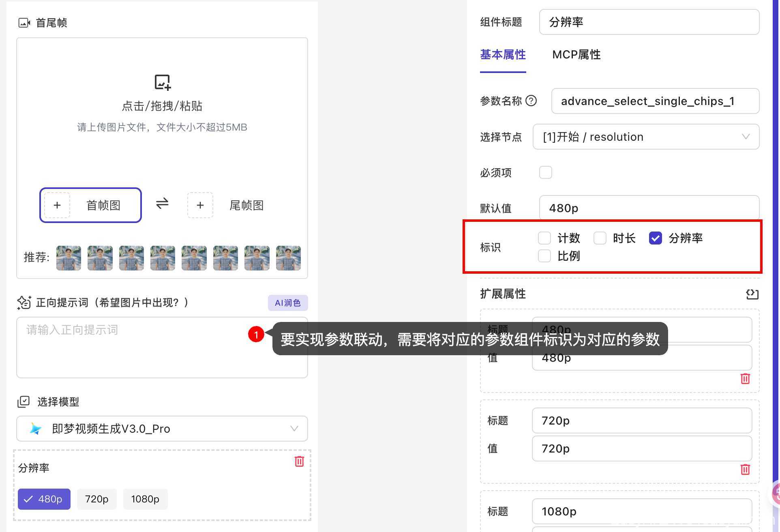Open the 选择节点 dropdown
This screenshot has height=532, width=780.
pos(645,137)
